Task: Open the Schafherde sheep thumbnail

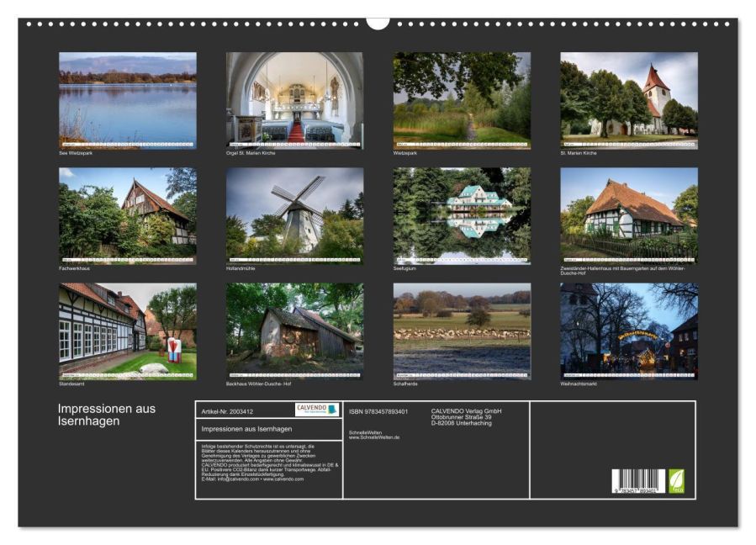Action: (462, 331)
